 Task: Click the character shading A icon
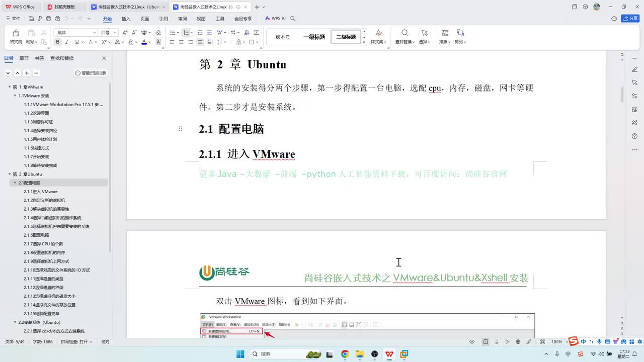[x=158, y=42]
